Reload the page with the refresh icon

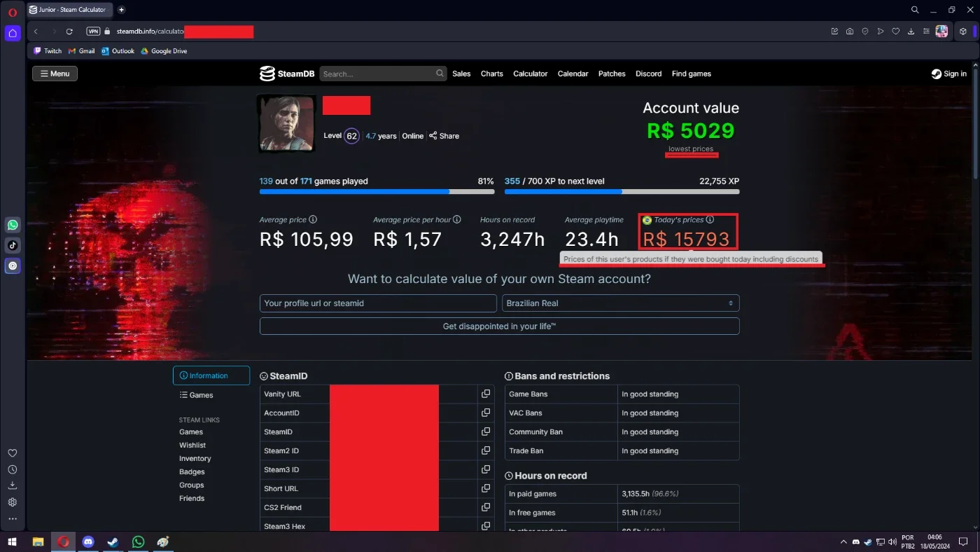pyautogui.click(x=69, y=32)
